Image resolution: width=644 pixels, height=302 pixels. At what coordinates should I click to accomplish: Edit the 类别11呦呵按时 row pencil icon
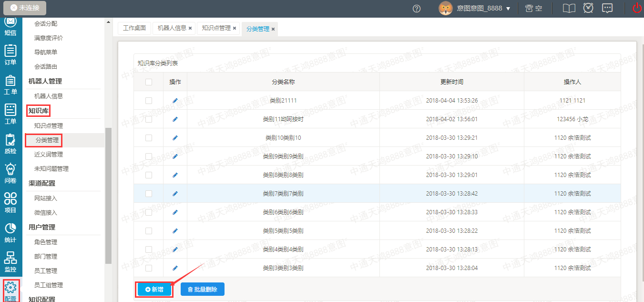(175, 119)
